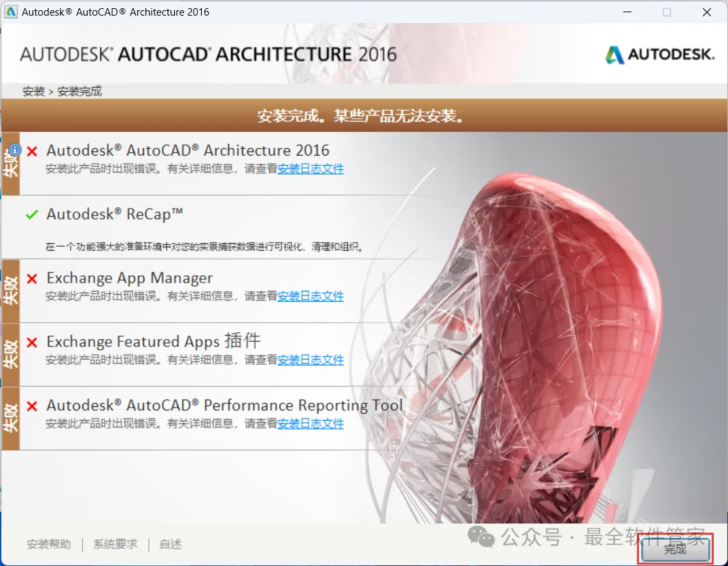The image size is (728, 566).
Task: Open 安装日志文件 link under AutoCAD Architecture 2016
Action: [311, 169]
